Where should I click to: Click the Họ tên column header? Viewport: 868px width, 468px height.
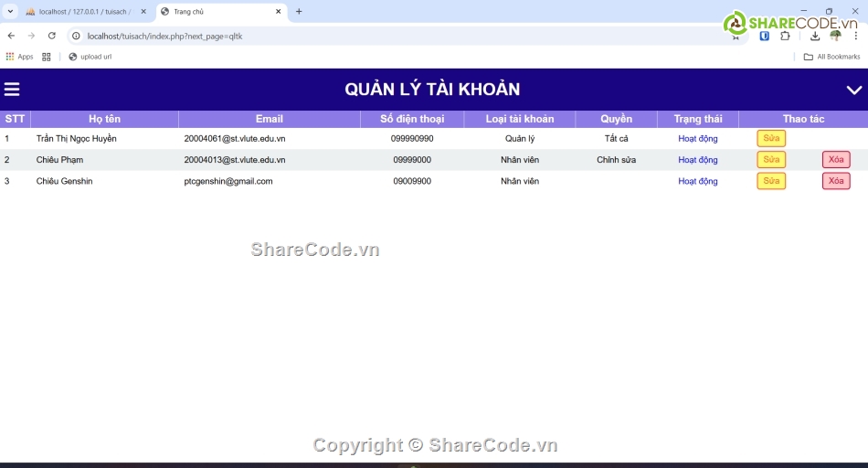click(105, 119)
